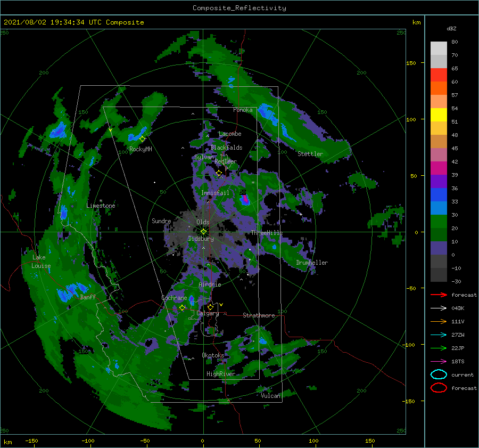Click the yellow diamond marker below Cochrane

tap(182, 307)
